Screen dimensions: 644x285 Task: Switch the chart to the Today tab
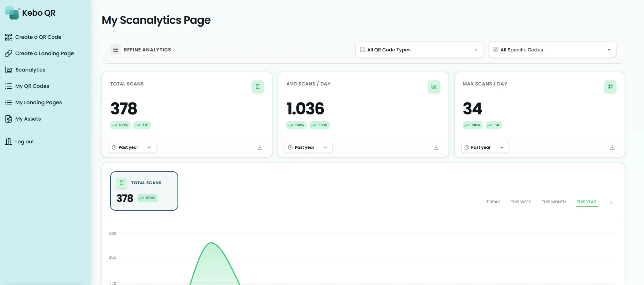(493, 202)
